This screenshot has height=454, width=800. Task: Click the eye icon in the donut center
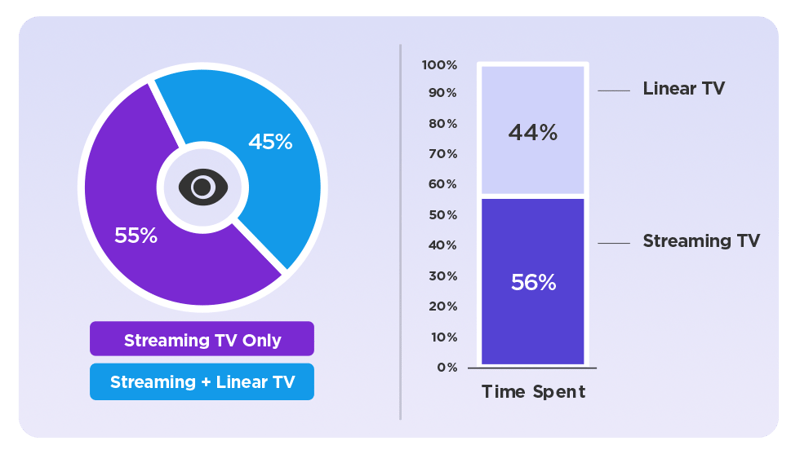coord(202,187)
